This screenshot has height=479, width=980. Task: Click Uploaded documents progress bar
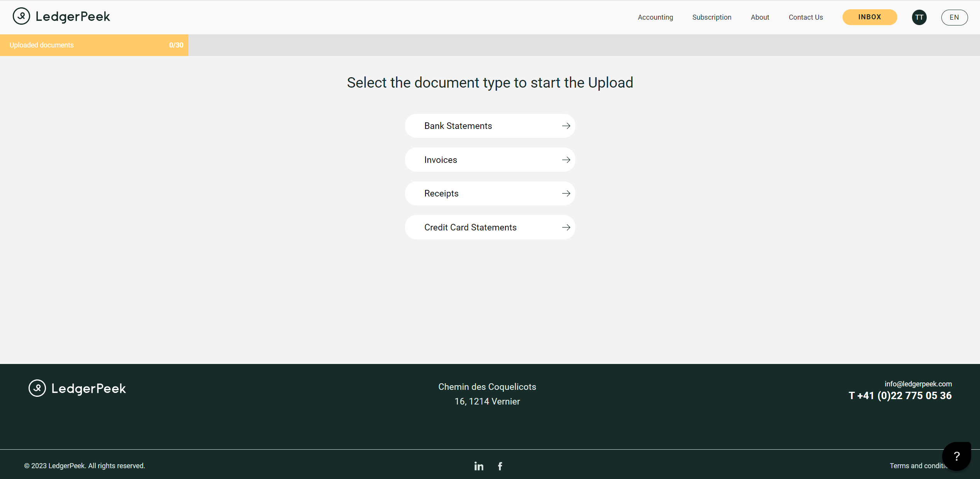point(94,45)
